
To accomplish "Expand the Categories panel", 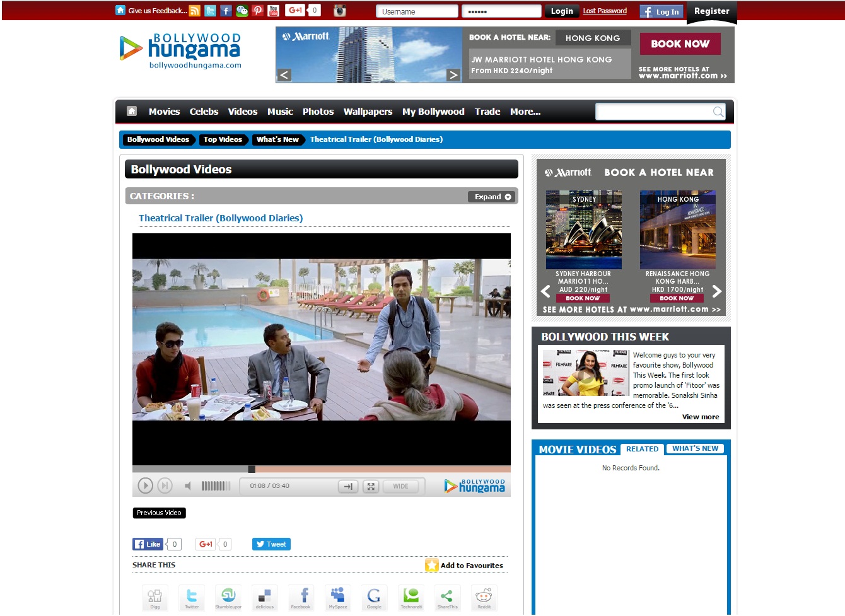I will click(x=493, y=197).
